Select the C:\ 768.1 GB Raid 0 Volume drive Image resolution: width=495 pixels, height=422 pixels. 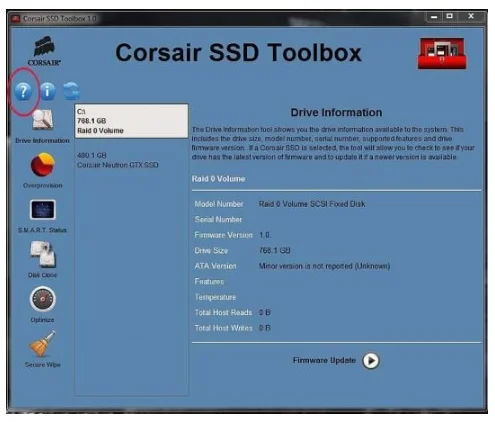131,121
